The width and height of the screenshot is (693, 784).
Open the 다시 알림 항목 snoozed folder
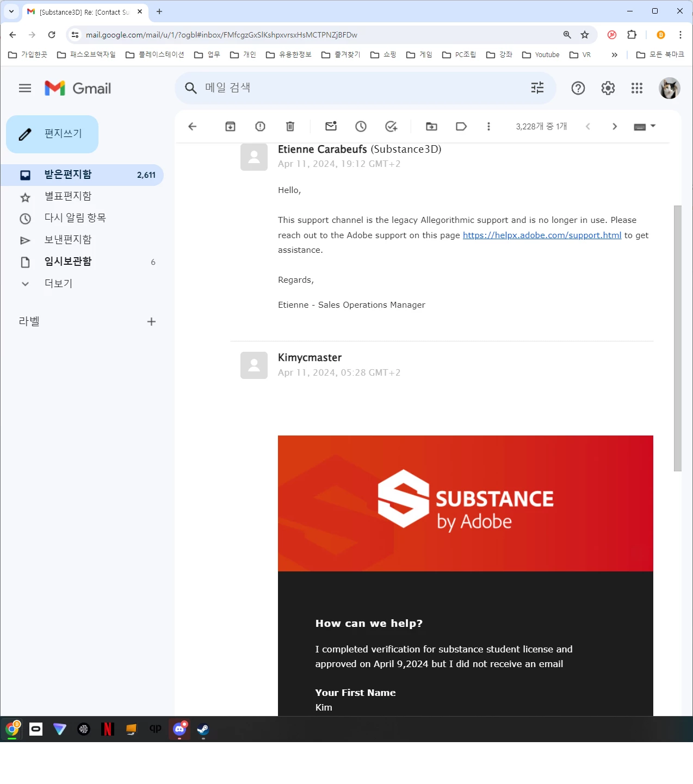point(82,219)
